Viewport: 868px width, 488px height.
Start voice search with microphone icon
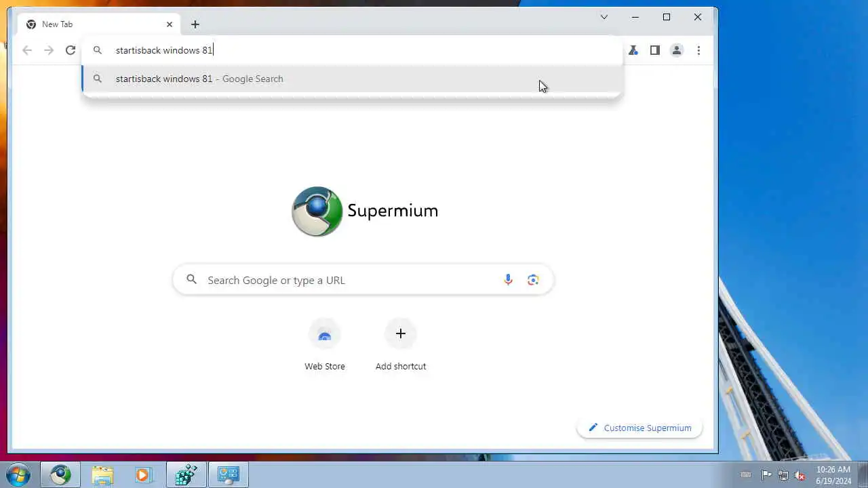pyautogui.click(x=508, y=280)
